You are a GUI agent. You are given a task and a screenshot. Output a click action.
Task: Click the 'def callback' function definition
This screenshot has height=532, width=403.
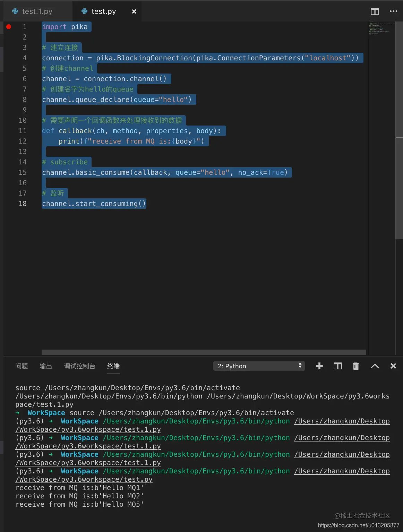(131, 131)
